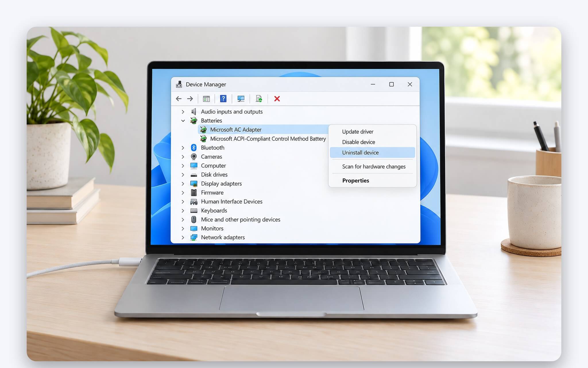The height and width of the screenshot is (368, 588).
Task: Click Scan for hardware changes
Action: click(x=372, y=166)
